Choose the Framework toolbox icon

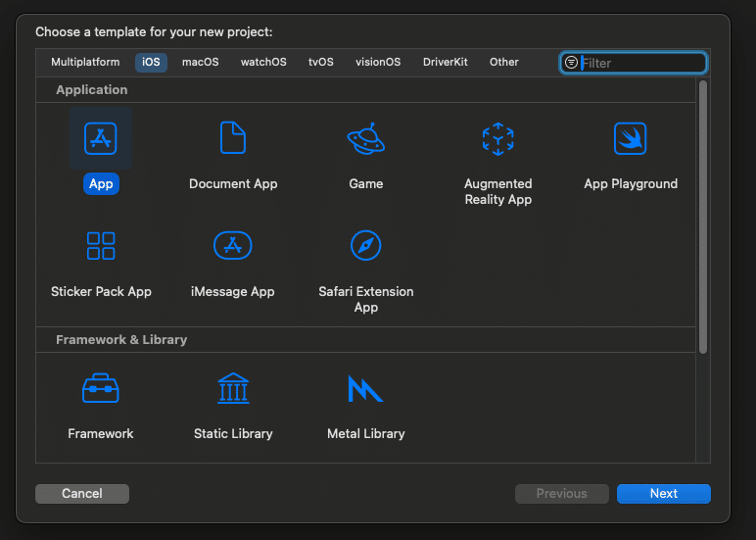click(100, 388)
